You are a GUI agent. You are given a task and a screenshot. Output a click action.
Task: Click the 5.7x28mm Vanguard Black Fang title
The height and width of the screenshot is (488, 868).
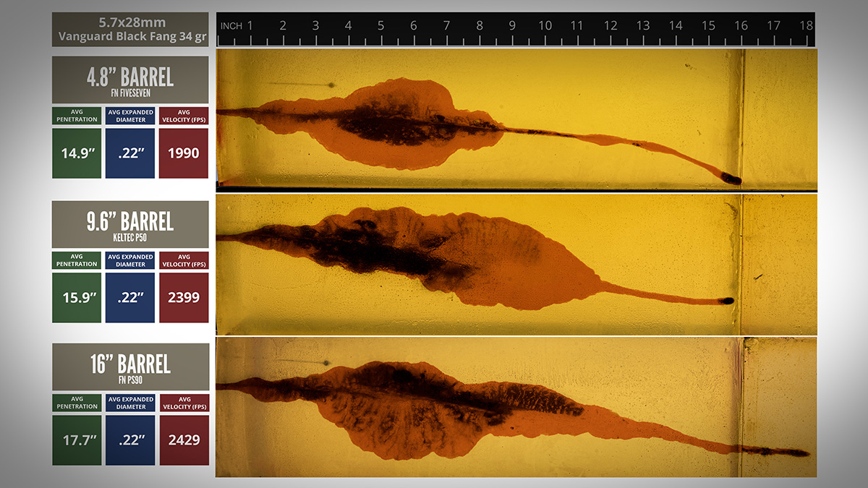coord(130,30)
